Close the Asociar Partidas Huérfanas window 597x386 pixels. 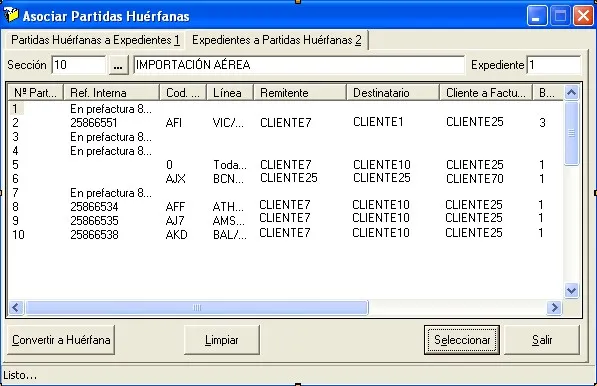tap(583, 16)
